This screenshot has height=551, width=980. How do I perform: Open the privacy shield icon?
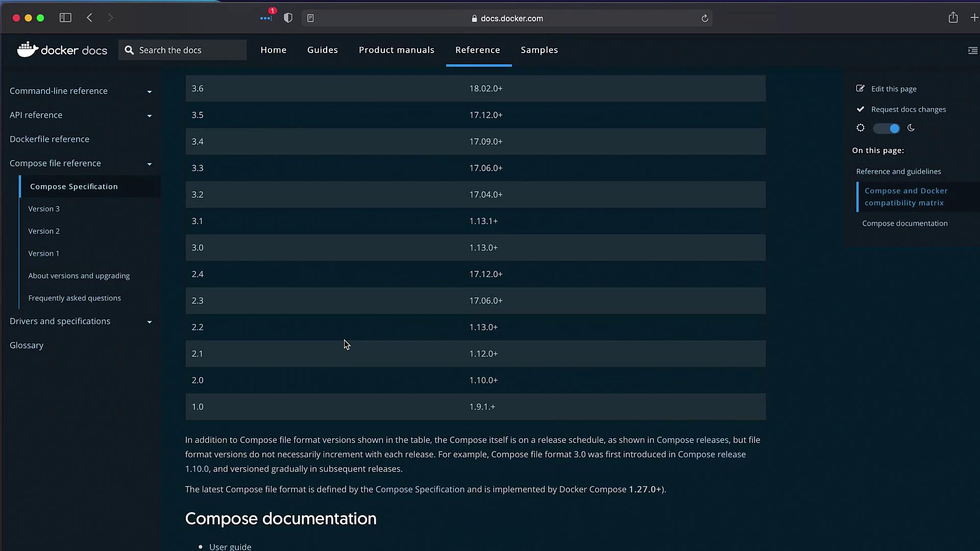288,18
